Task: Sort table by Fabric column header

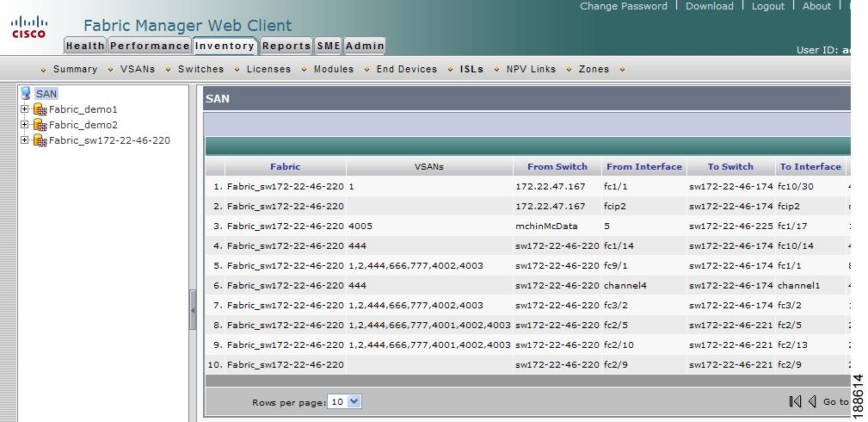Action: [x=285, y=166]
